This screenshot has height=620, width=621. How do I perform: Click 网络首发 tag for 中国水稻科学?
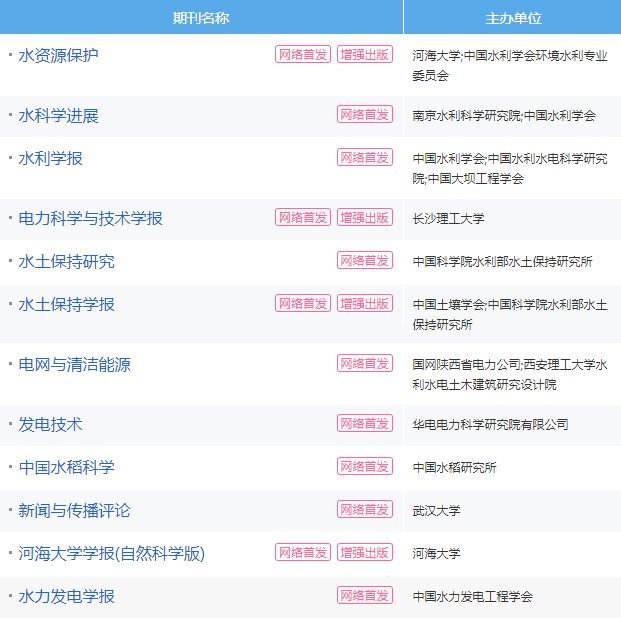click(x=365, y=466)
